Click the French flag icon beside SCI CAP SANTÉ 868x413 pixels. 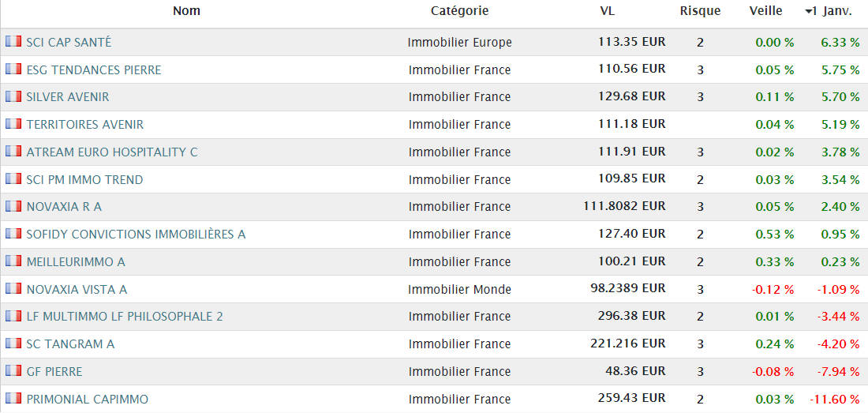(x=13, y=41)
